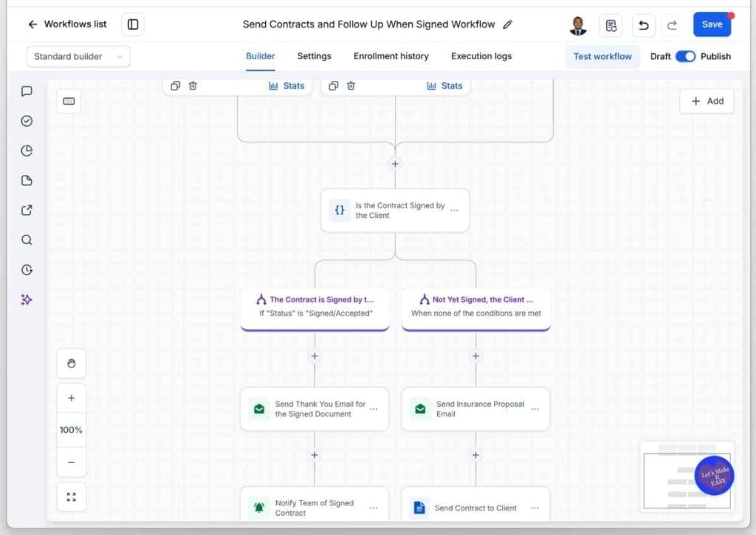The height and width of the screenshot is (535, 756).
Task: Delete the right branch node
Action: (x=351, y=86)
